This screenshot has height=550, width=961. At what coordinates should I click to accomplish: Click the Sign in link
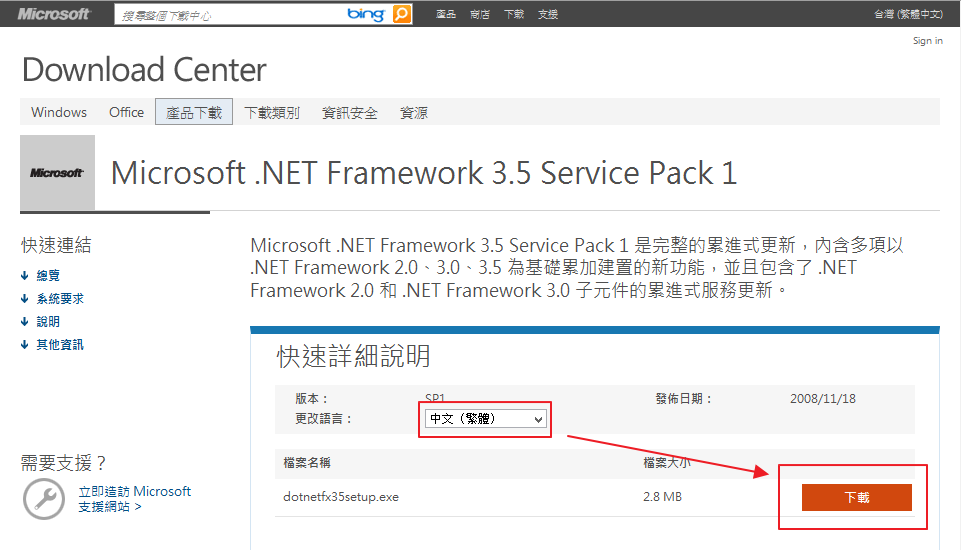[x=928, y=40]
